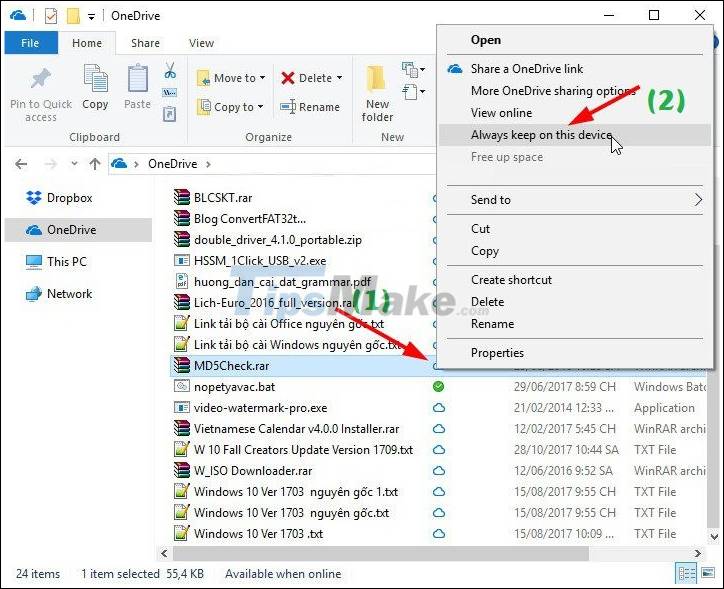Image resolution: width=724 pixels, height=589 pixels.
Task: Select file Vietnamese Calendar v4.0.0 Installer.rar
Action: 296,429
